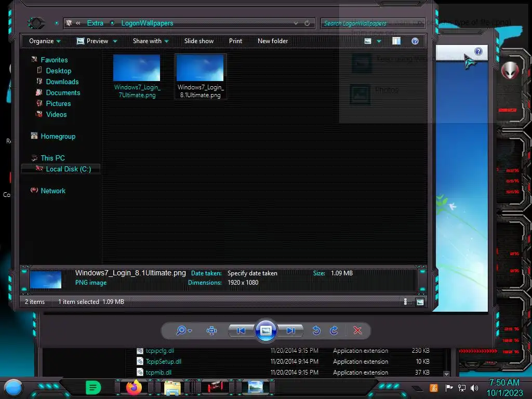Toggle the preview pane icon
This screenshot has height=399, width=532.
(x=396, y=41)
